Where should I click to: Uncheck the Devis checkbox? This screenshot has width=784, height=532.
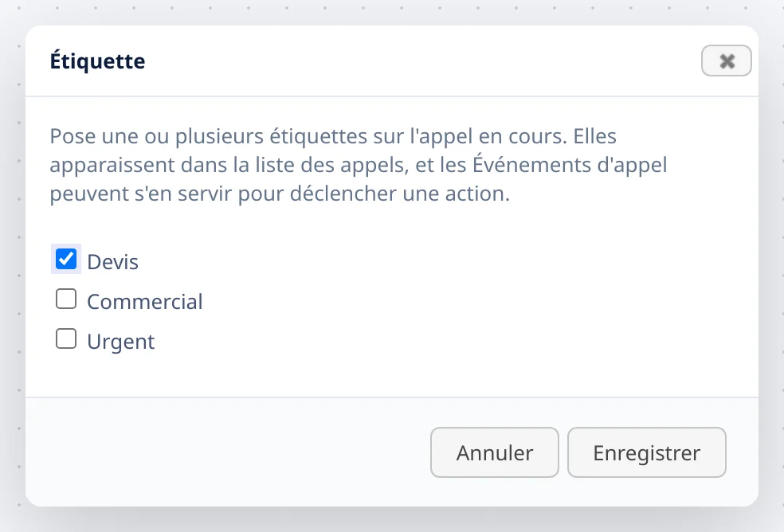tap(66, 259)
